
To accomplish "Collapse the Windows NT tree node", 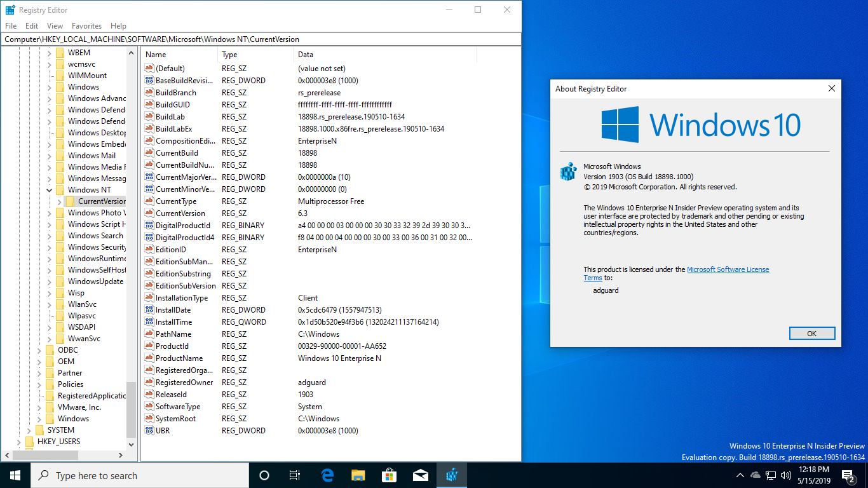I will click(50, 190).
